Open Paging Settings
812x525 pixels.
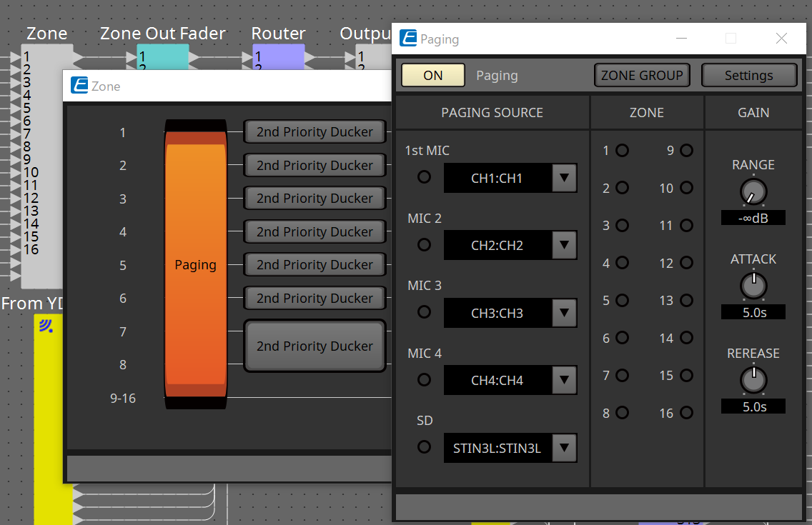coord(748,75)
